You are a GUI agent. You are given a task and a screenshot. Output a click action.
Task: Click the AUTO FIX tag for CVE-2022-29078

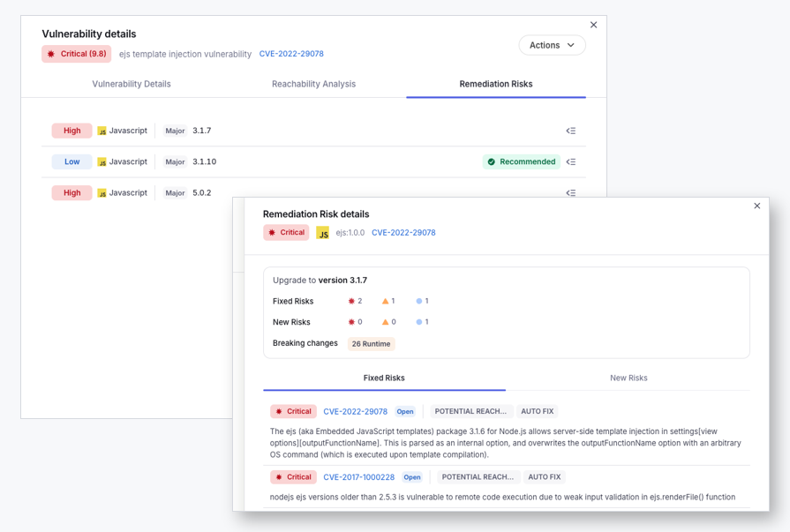[x=537, y=411]
